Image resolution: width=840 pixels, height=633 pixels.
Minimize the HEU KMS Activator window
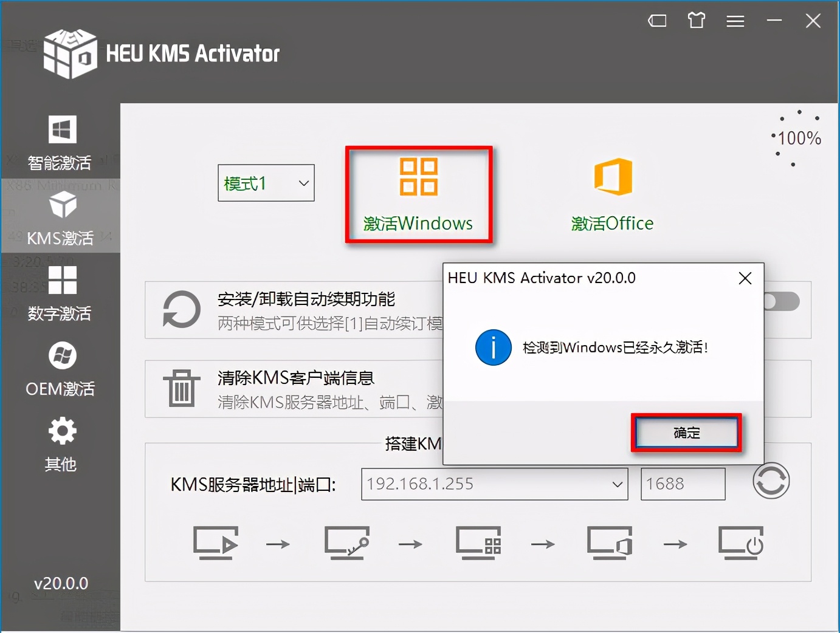[x=774, y=21]
